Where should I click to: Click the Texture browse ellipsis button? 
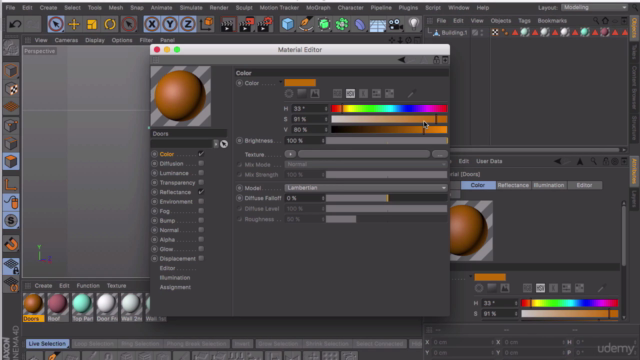(x=440, y=154)
